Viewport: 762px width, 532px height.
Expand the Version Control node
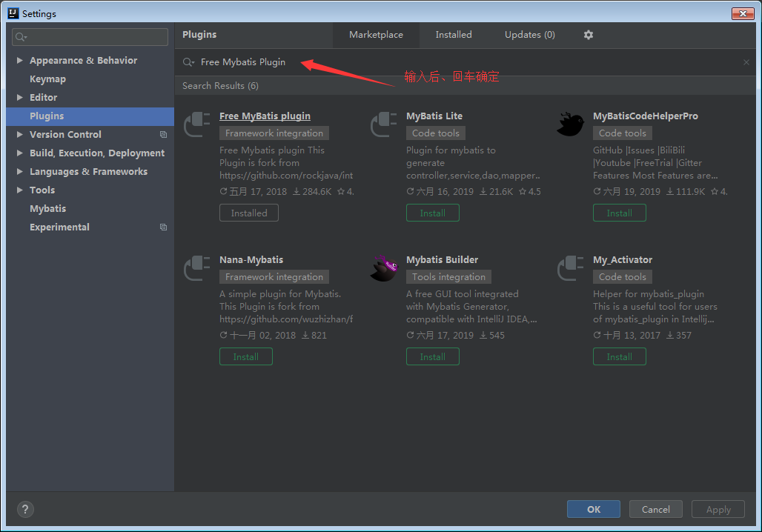(19, 134)
